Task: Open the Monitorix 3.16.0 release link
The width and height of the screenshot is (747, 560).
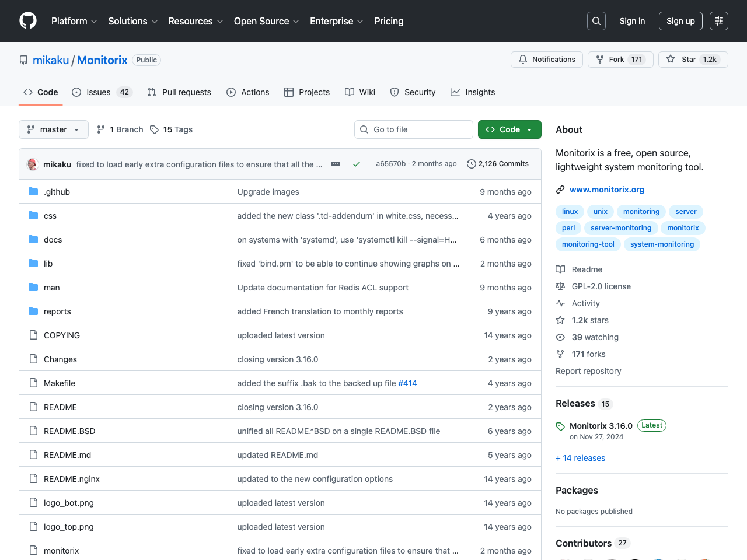Action: [x=601, y=426]
